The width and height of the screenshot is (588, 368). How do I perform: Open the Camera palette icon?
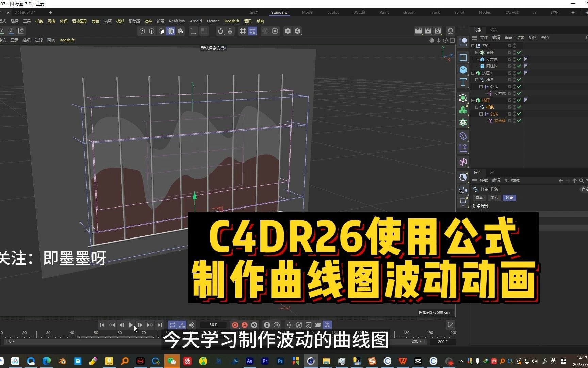tap(463, 190)
